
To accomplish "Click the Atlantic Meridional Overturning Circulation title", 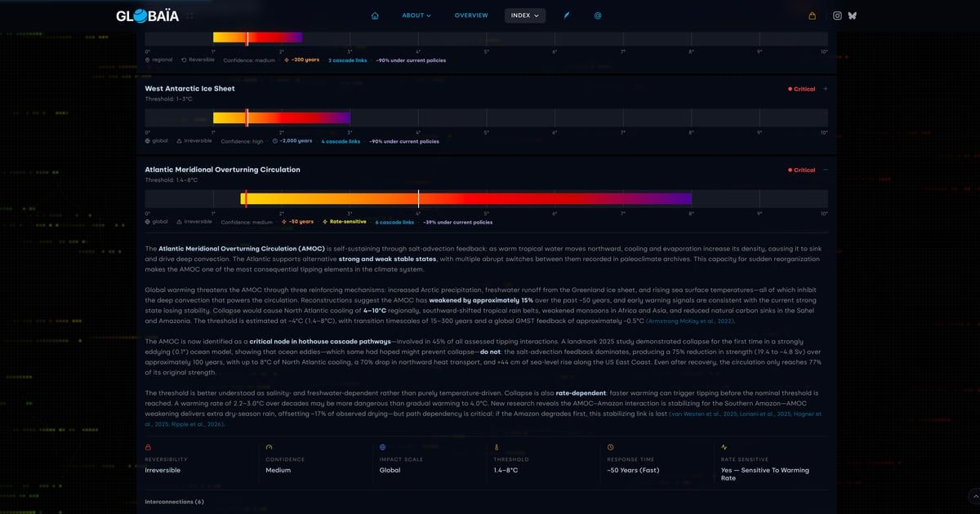I will 222,170.
